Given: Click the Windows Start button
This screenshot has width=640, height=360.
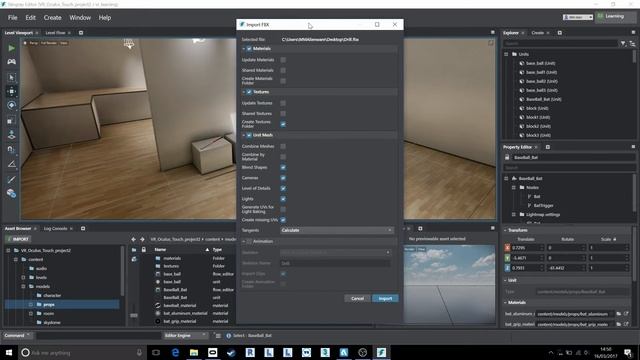Looking at the screenshot, I should coord(9,353).
